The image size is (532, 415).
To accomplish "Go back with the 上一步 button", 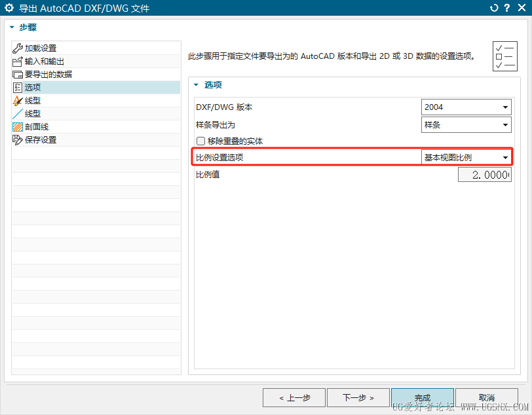I will pos(294,398).
